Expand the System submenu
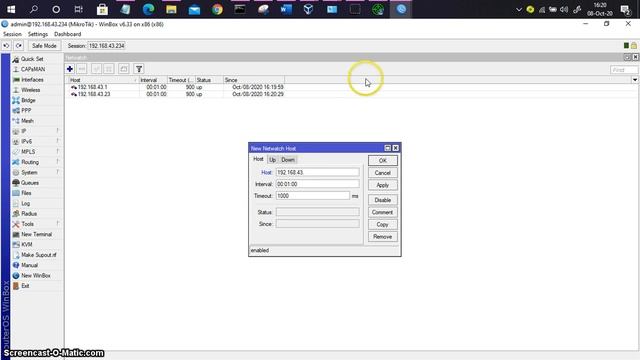 click(36, 172)
